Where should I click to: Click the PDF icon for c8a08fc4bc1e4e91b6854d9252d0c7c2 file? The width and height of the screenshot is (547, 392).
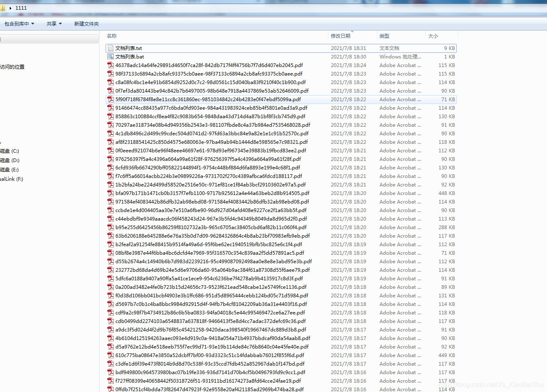point(111,82)
